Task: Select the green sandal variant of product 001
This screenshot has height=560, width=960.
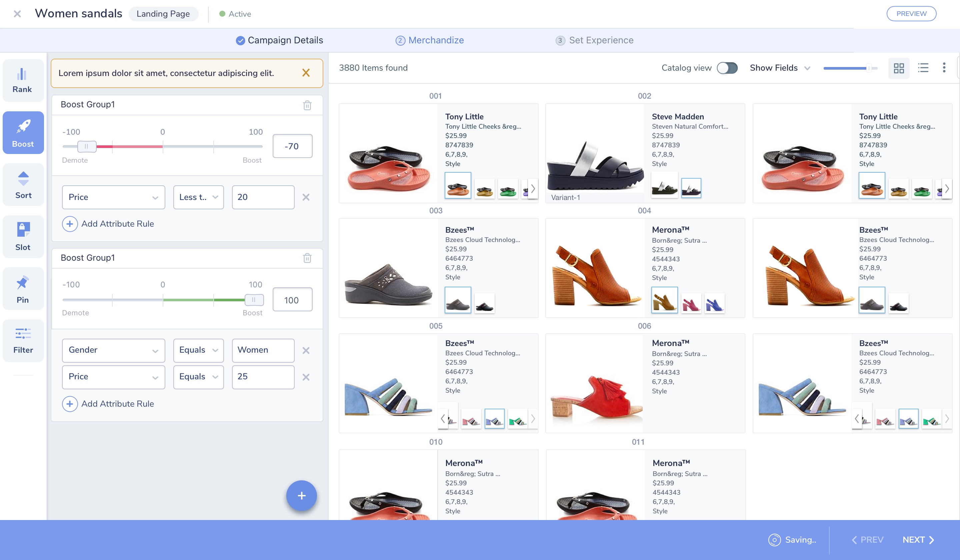Action: pos(508,189)
